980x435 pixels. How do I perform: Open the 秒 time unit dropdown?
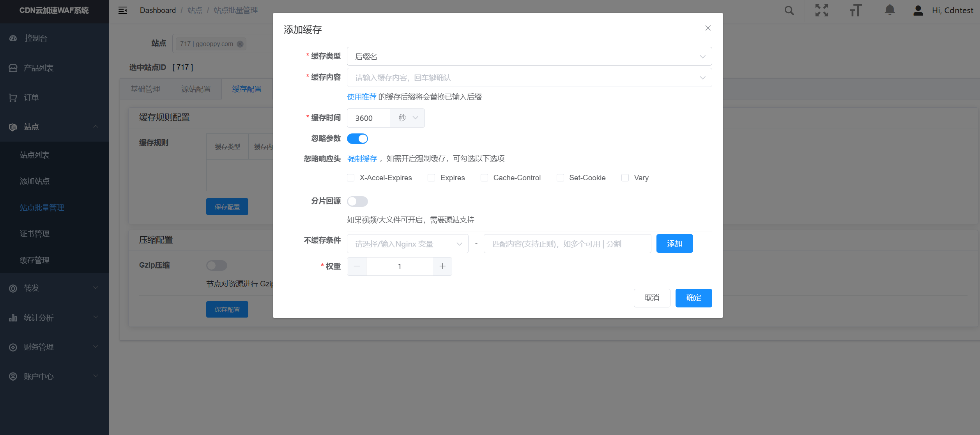(407, 118)
